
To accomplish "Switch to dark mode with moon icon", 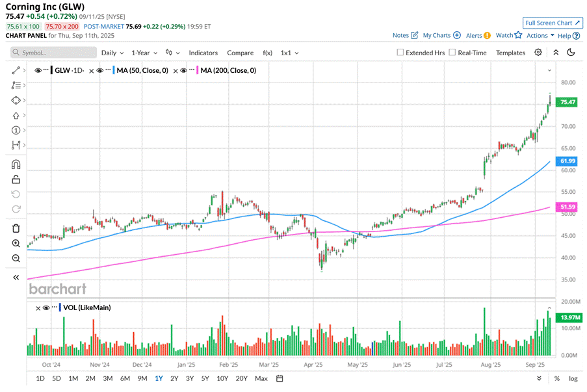I will pyautogui.click(x=571, y=53).
